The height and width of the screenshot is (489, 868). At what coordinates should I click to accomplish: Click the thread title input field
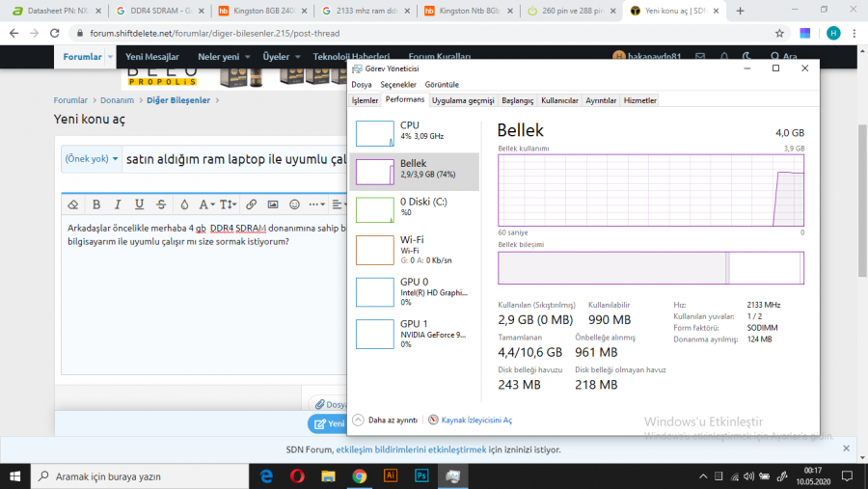tap(234, 159)
